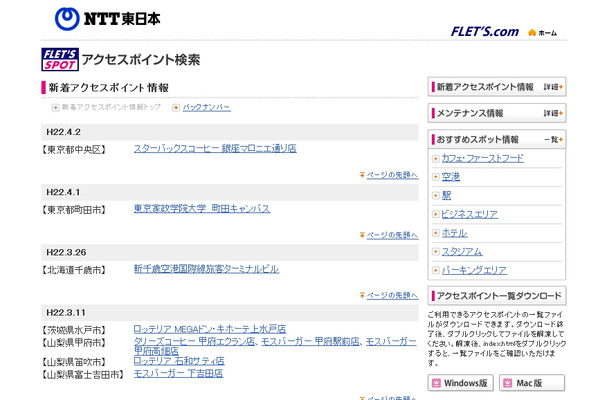Download the Windows版 access point list

pos(461,383)
